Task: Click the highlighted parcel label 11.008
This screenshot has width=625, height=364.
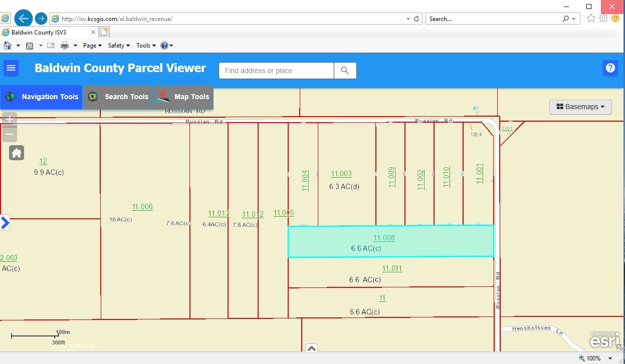Action: click(384, 238)
